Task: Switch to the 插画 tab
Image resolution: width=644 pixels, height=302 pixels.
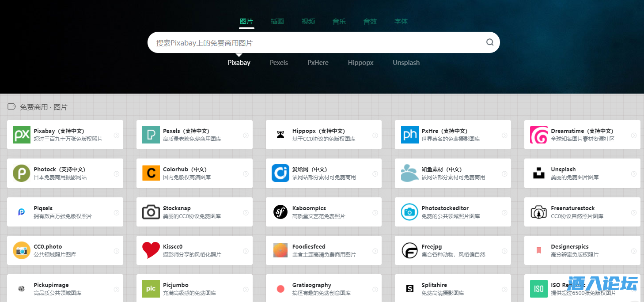Action: click(277, 21)
